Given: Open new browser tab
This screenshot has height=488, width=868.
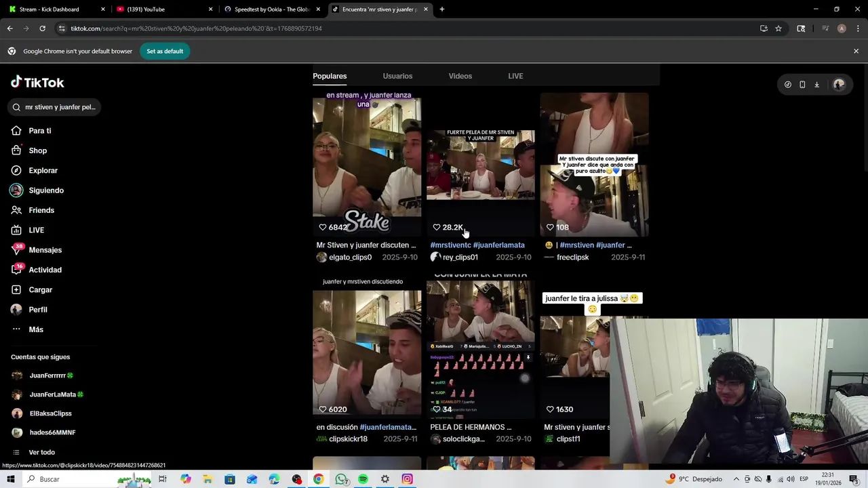Looking at the screenshot, I should click(442, 9).
